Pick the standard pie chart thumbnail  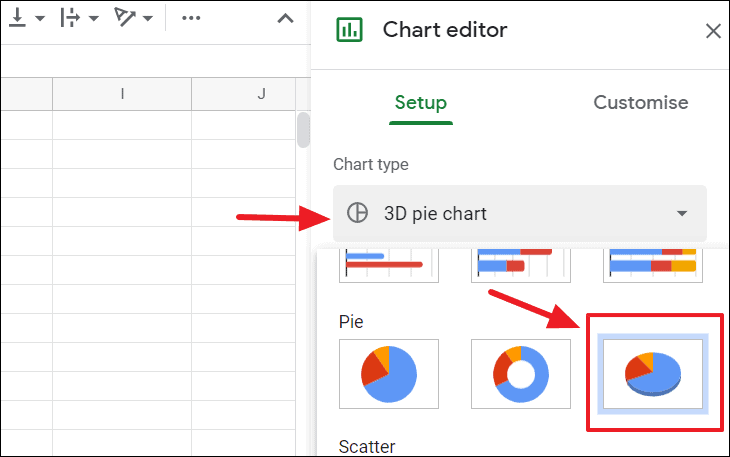389,374
